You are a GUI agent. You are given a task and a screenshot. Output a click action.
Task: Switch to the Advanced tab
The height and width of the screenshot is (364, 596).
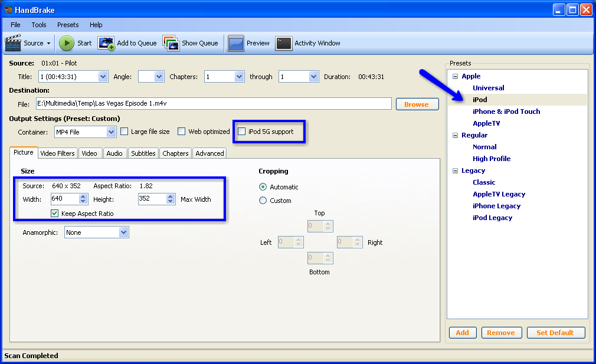[210, 153]
